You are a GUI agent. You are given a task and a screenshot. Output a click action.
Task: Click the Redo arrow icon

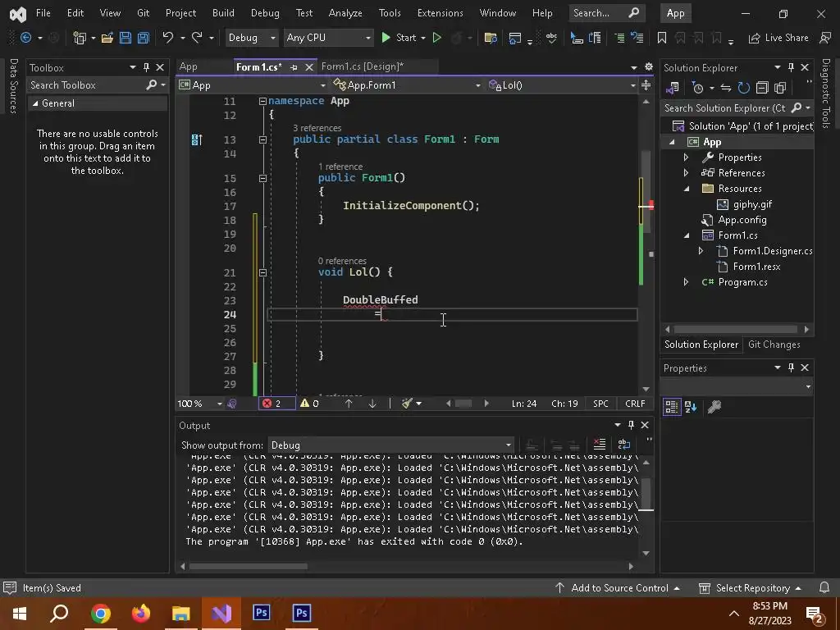click(x=197, y=38)
